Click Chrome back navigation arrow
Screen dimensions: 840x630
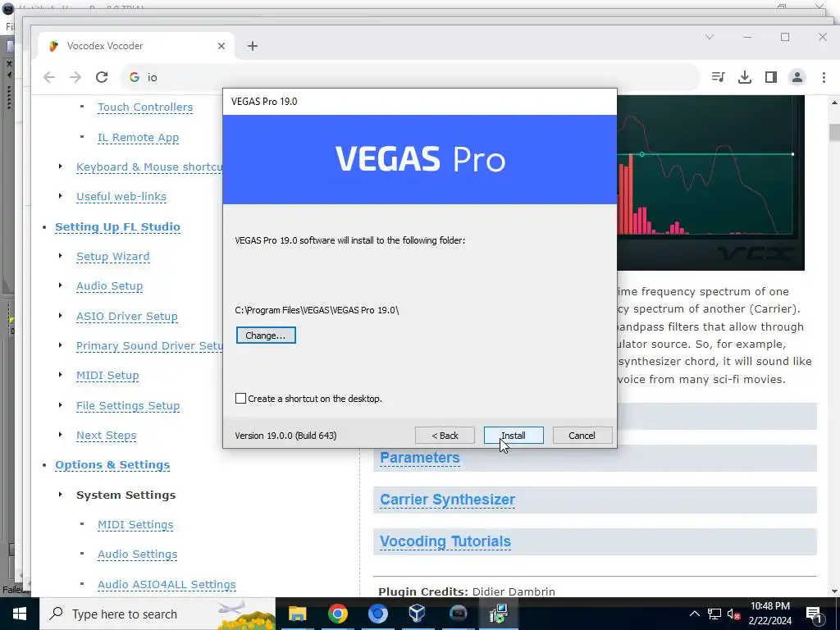point(49,77)
